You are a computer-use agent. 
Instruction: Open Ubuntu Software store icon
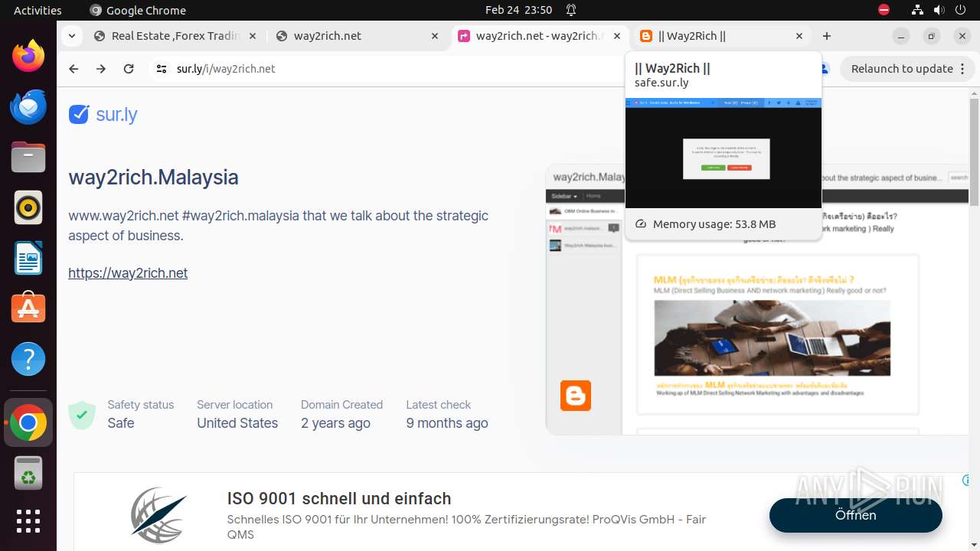(28, 308)
